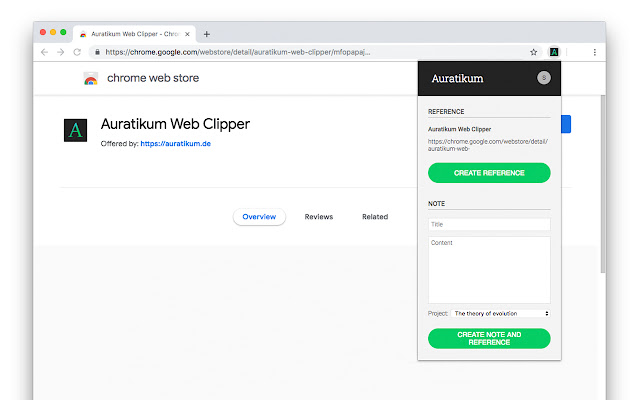Image resolution: width=640 pixels, height=400 pixels.
Task: Click the browser forward arrow
Action: pos(61,52)
